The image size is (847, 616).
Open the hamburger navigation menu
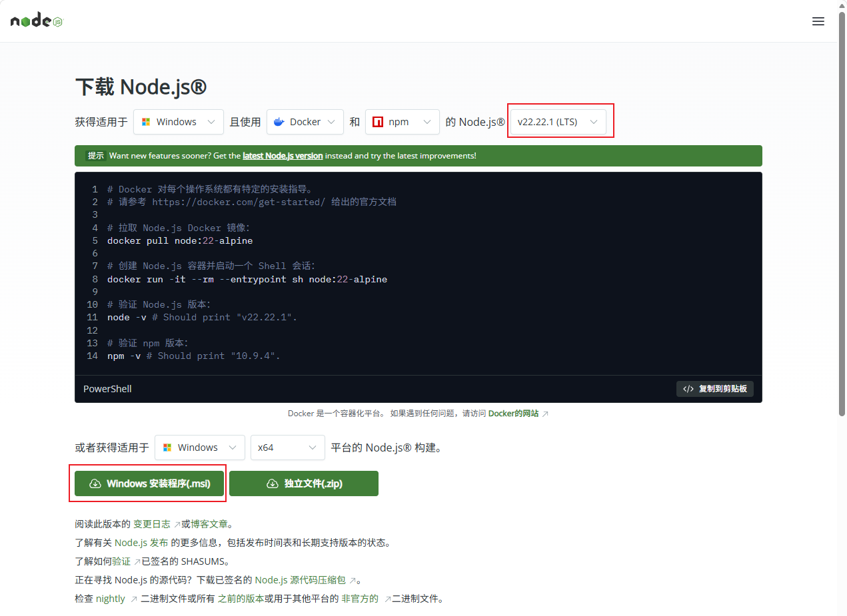click(x=818, y=21)
